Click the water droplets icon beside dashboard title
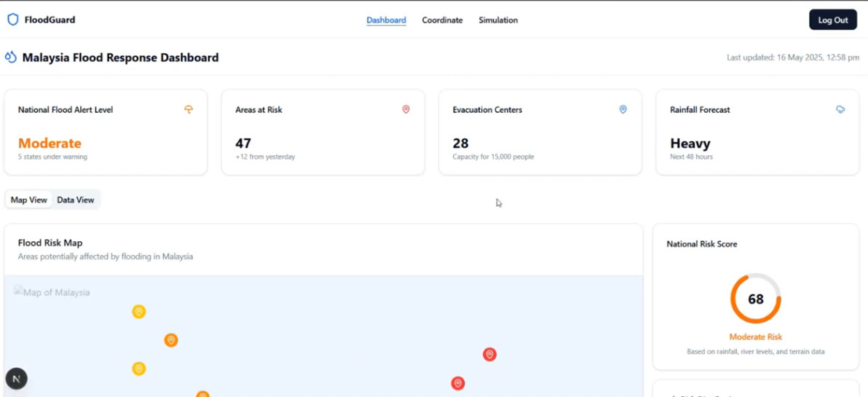The height and width of the screenshot is (397, 868). tap(10, 57)
